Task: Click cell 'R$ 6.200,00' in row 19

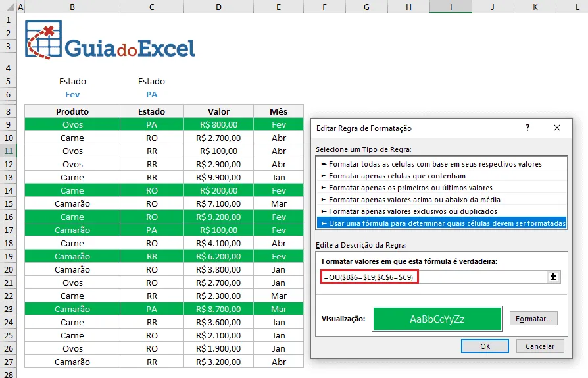Action: pyautogui.click(x=218, y=256)
